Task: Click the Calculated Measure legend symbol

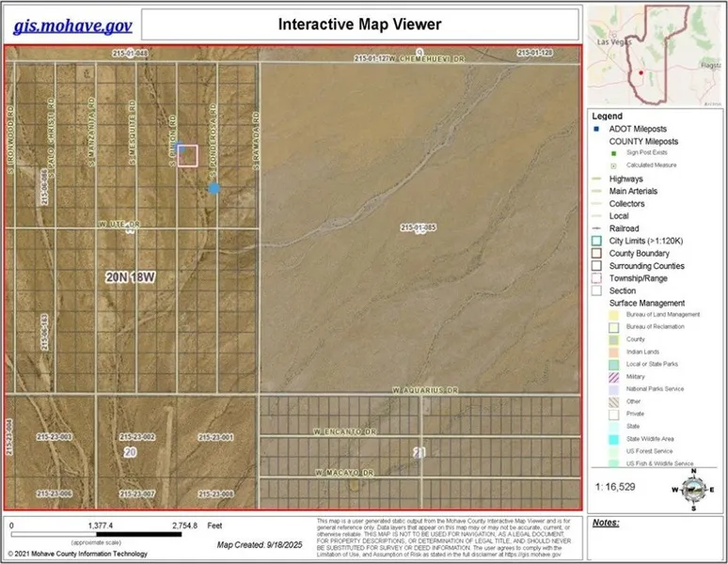Action: coord(611,165)
